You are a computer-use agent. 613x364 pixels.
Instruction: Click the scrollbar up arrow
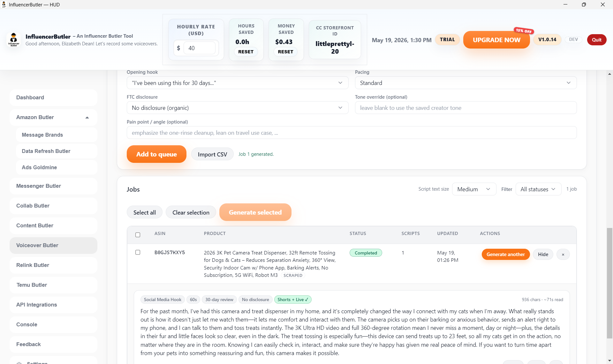click(x=609, y=74)
